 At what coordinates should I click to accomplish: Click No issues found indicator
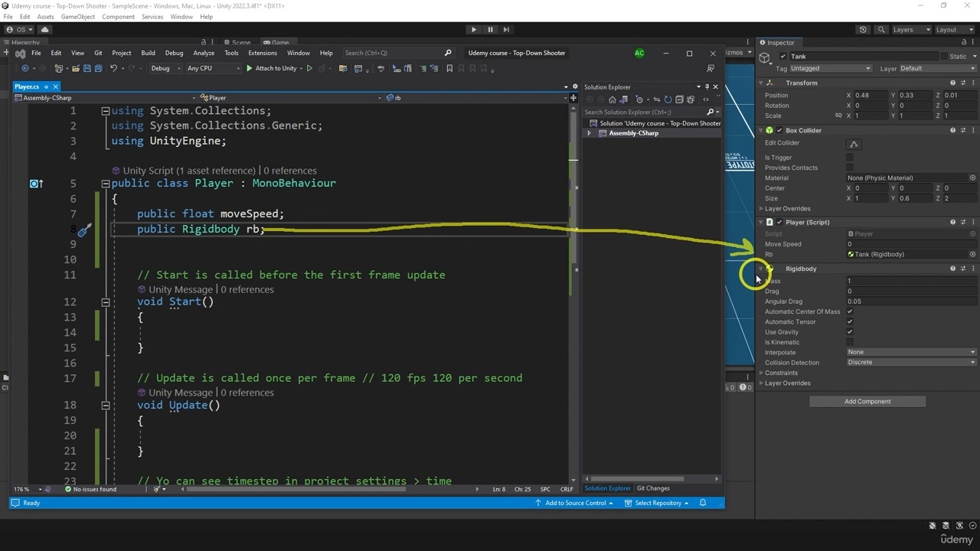tap(90, 489)
